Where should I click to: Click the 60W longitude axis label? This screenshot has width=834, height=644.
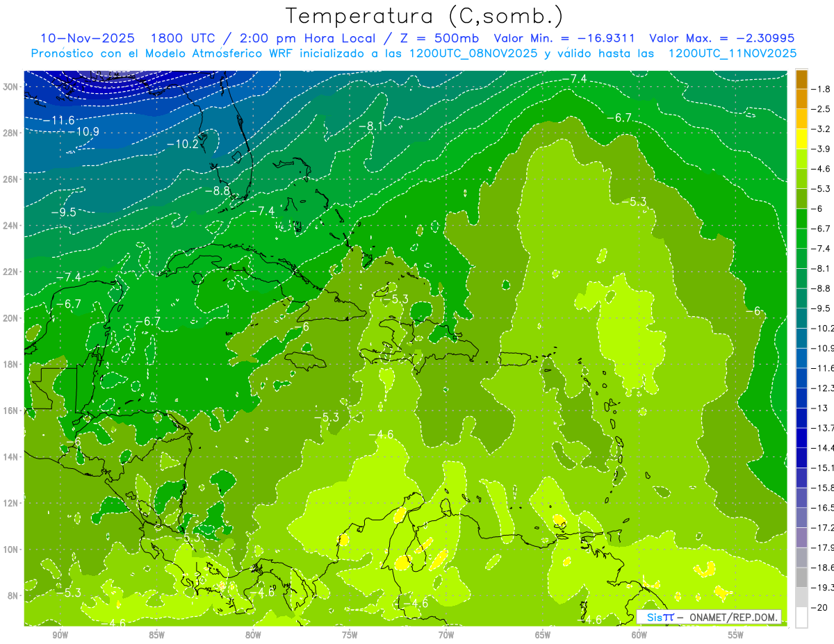(x=639, y=636)
